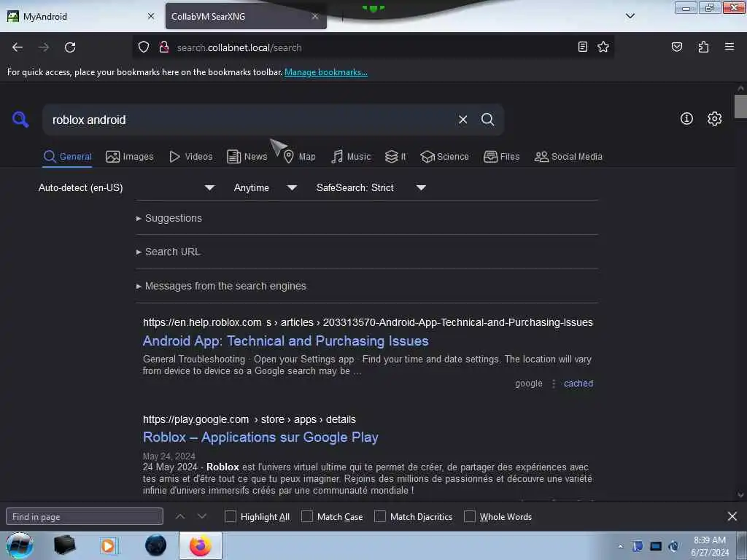
Task: Switch to the Science category
Action: [x=444, y=157]
